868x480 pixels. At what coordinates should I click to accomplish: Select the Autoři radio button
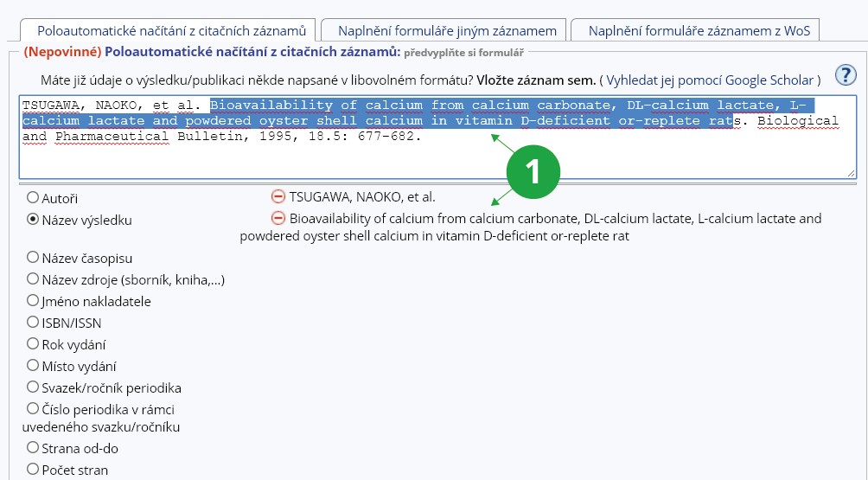pos(33,197)
